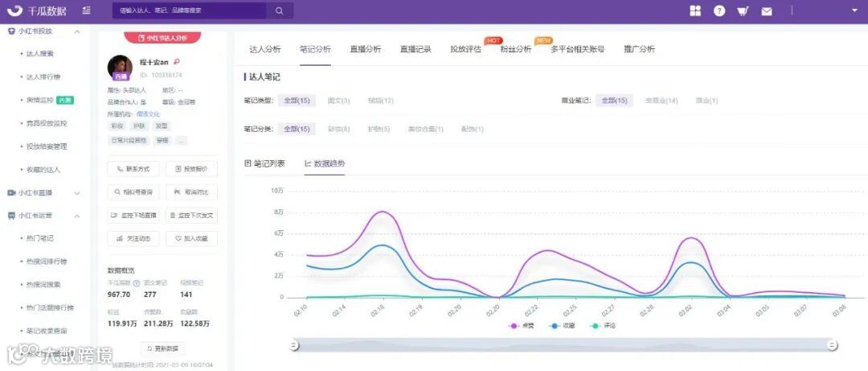Switch to the 多平台相关账号 tab
The image size is (868, 371).
[x=577, y=49]
